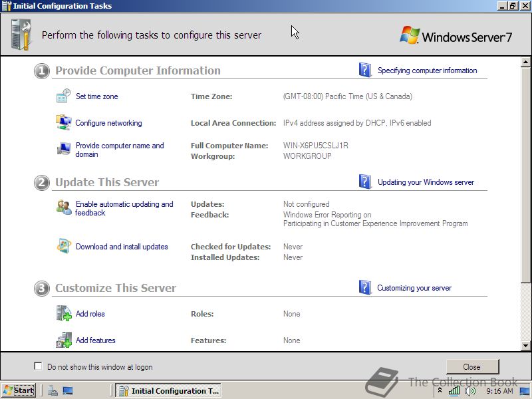Click the Roles None value
The width and height of the screenshot is (532, 399).
point(291,314)
